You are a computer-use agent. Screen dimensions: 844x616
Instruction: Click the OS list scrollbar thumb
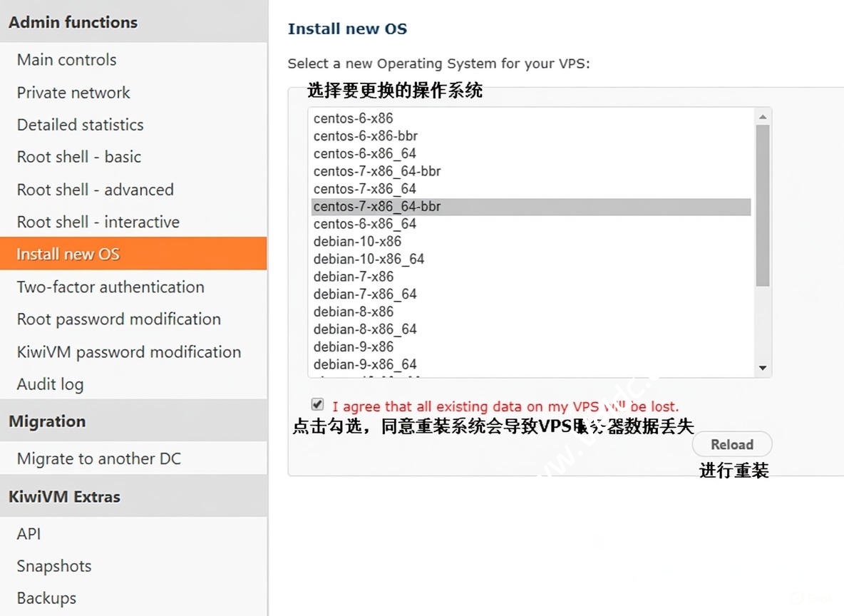[x=763, y=205]
